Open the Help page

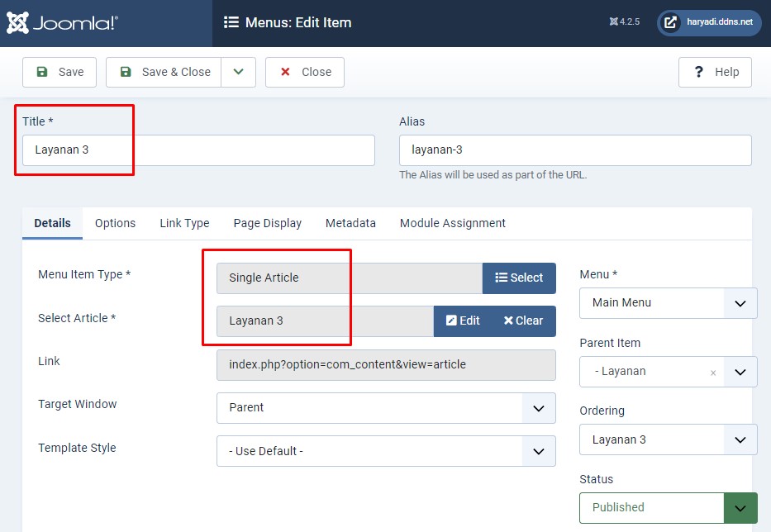click(715, 72)
